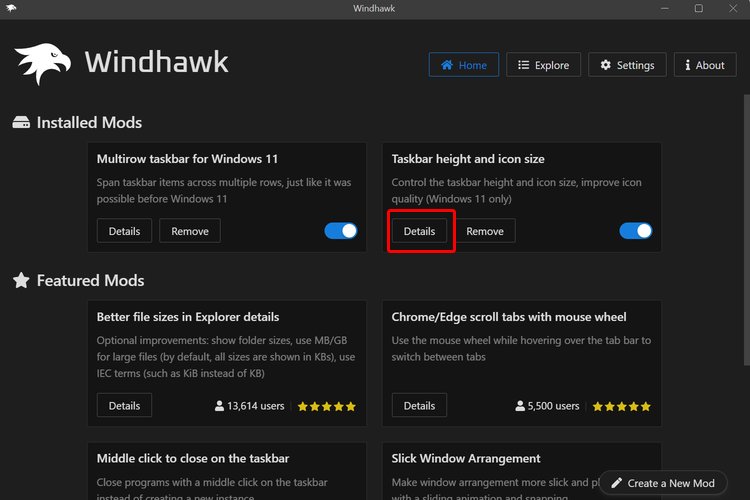Remove the Multirow taskbar for Windows 11 mod

point(190,231)
